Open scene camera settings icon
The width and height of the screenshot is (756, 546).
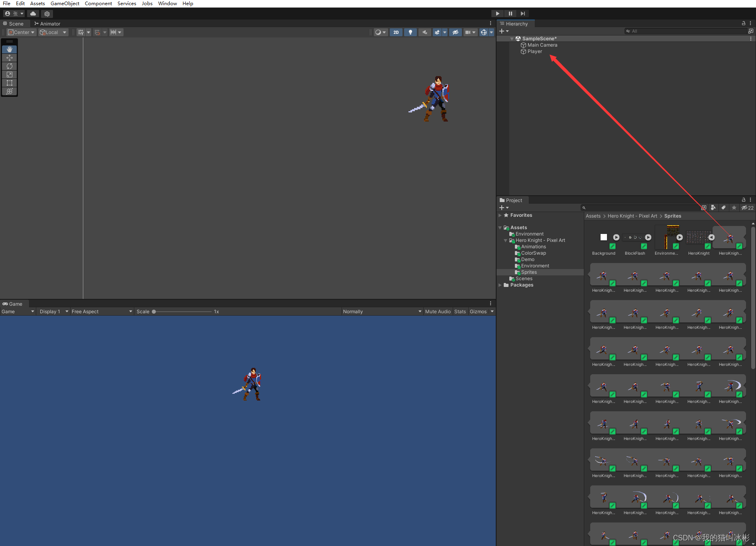pyautogui.click(x=468, y=32)
